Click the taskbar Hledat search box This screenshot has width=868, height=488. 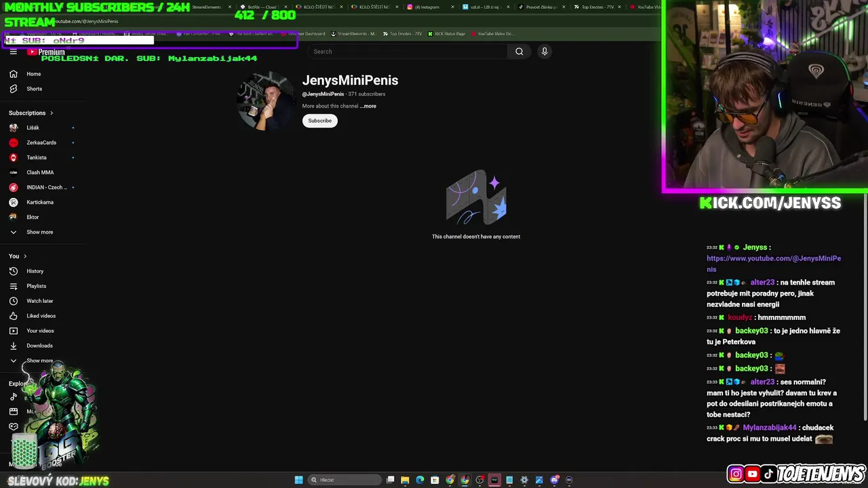(344, 480)
